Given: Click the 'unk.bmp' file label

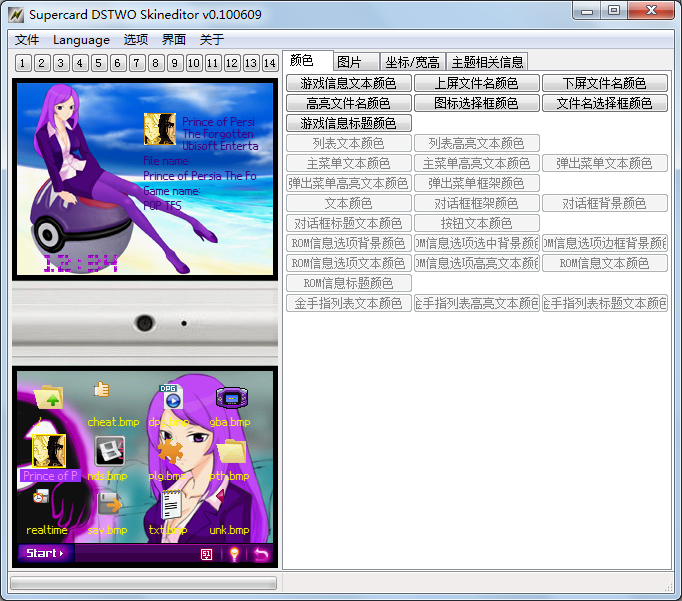Looking at the screenshot, I should pos(230,530).
